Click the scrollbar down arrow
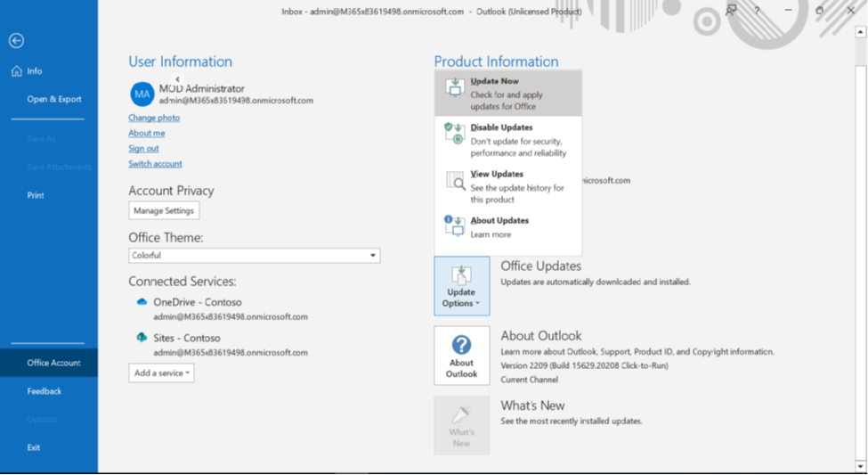 860,466
